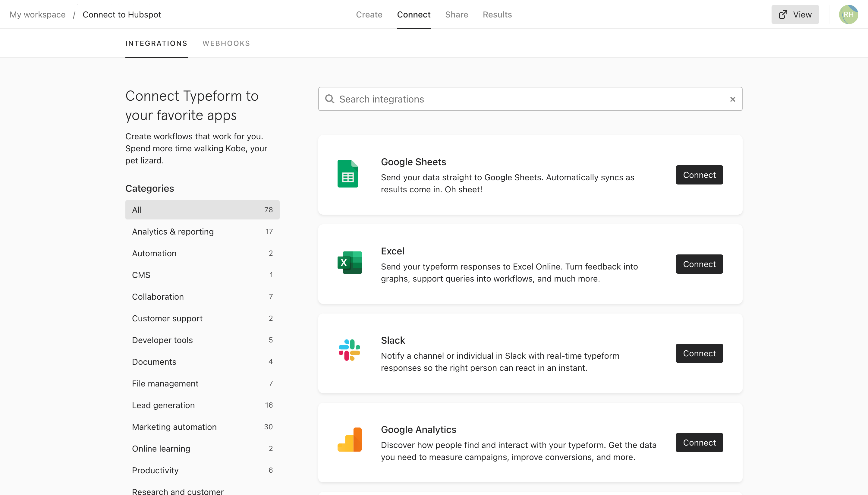Filter by Automation category
This screenshot has height=495, width=868.
[x=202, y=253]
